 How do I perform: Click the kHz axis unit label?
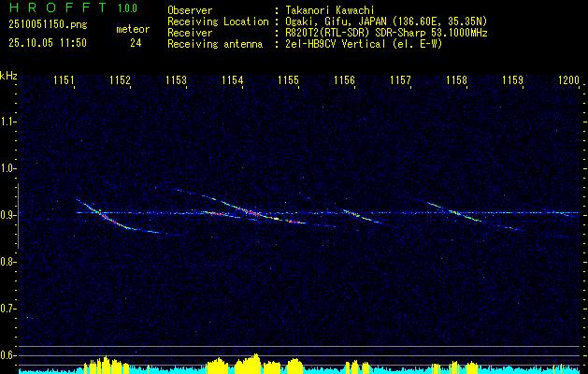[8, 76]
